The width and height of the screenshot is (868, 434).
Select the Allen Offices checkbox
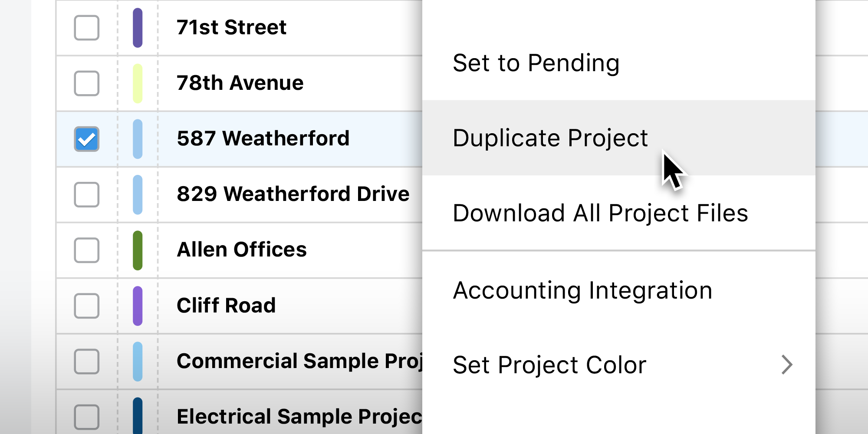point(86,250)
